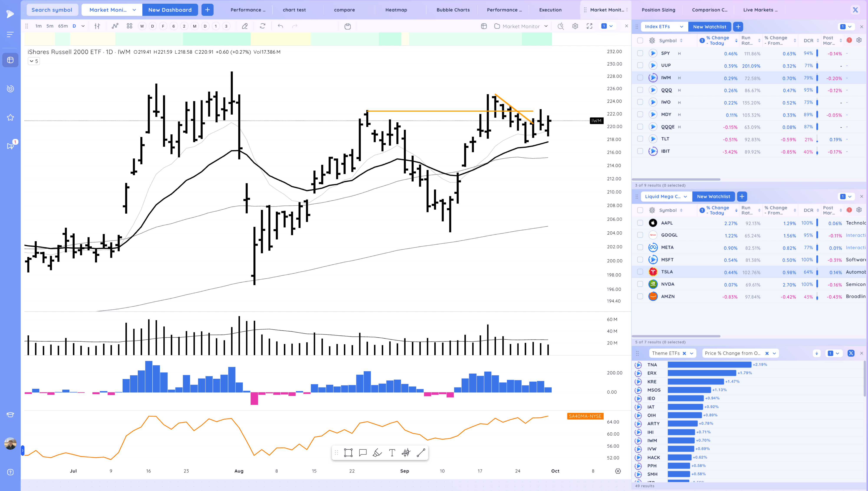868x491 pixels.
Task: Click the Search symbol field
Action: pyautogui.click(x=52, y=10)
